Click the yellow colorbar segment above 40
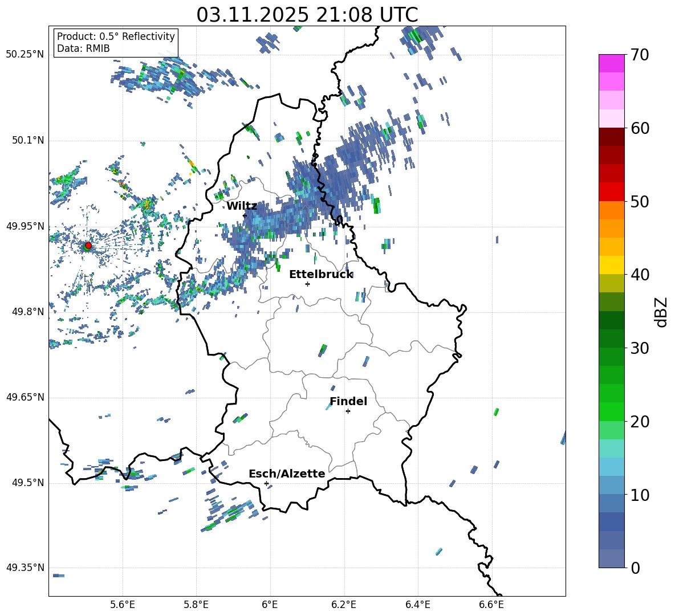The image size is (675, 616). coord(611,265)
